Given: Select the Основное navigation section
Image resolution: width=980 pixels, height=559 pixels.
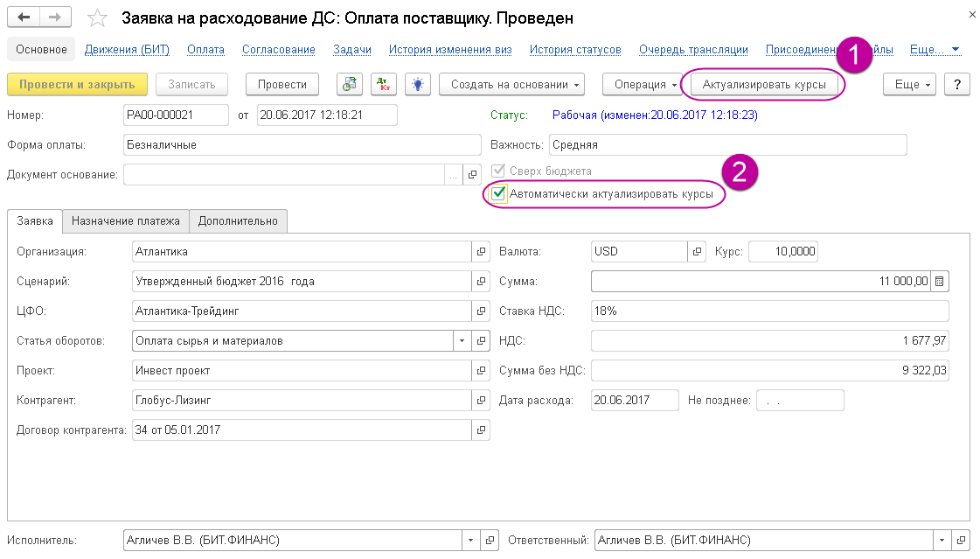Looking at the screenshot, I should [x=41, y=49].
